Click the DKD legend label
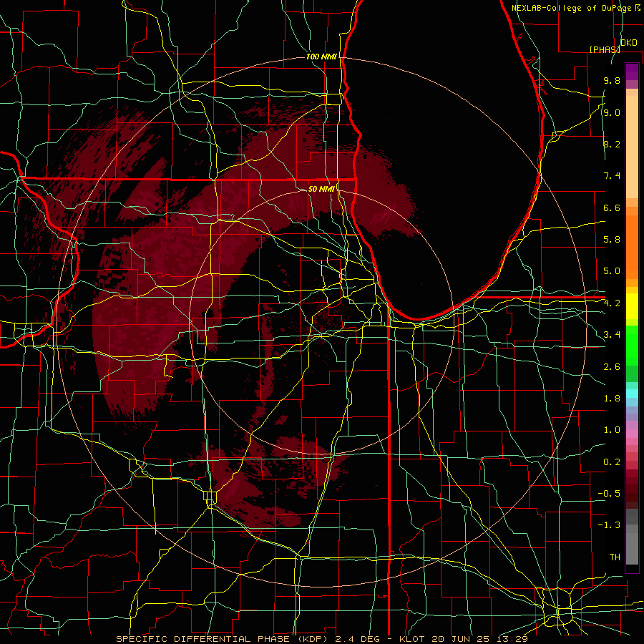 628,43
